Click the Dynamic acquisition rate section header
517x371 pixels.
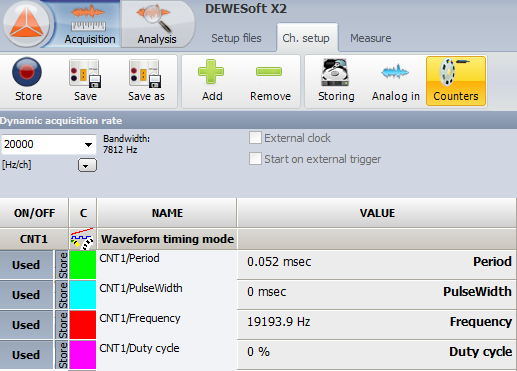click(x=258, y=120)
